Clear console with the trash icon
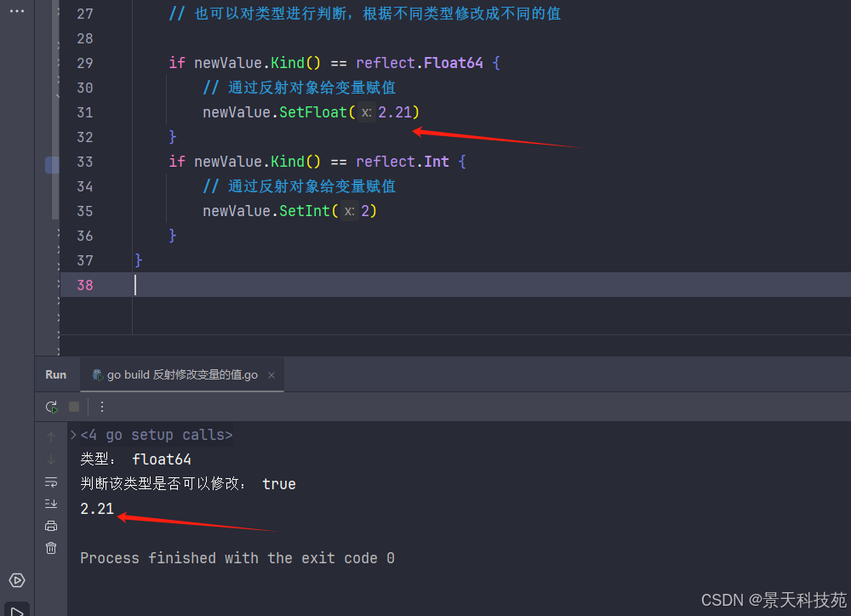 pos(51,548)
